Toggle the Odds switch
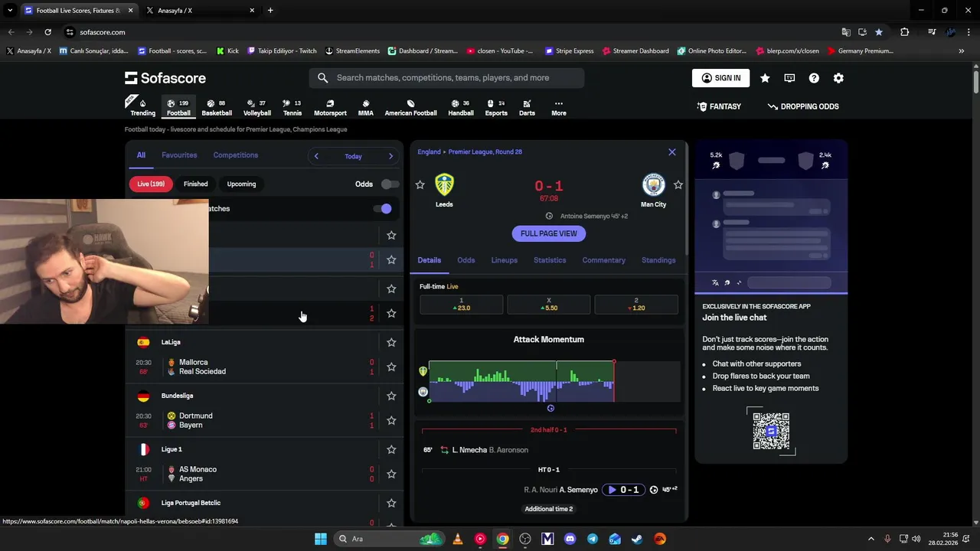980x551 pixels. (390, 184)
